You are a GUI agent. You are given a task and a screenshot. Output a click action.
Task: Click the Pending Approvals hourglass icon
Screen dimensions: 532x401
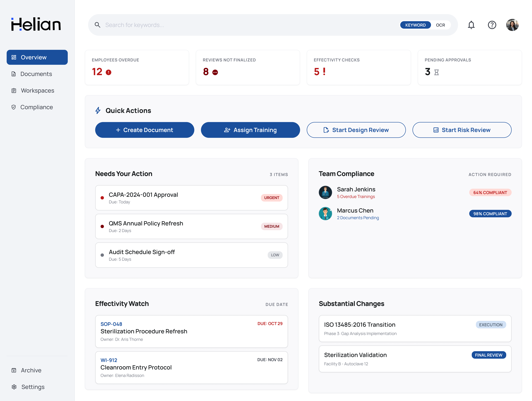coord(437,72)
